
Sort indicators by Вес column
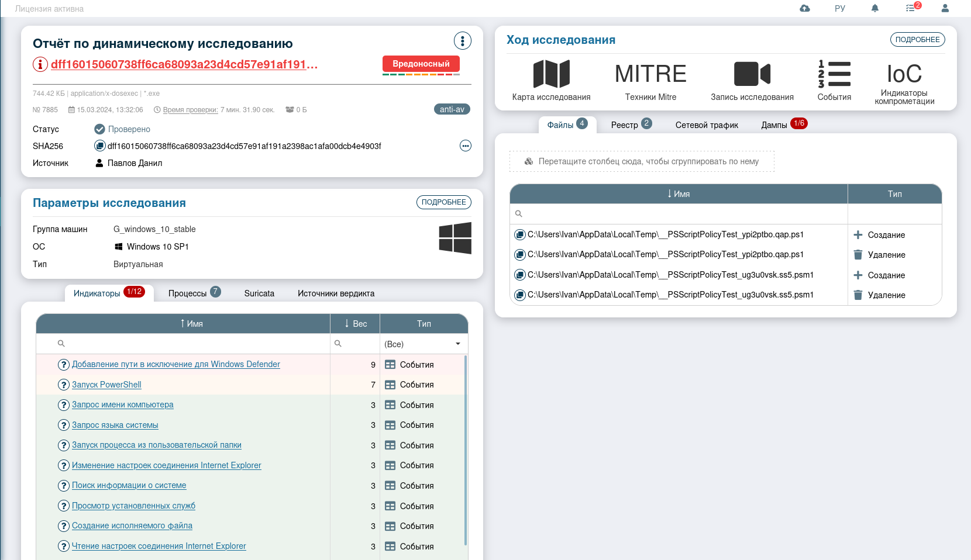pos(355,324)
